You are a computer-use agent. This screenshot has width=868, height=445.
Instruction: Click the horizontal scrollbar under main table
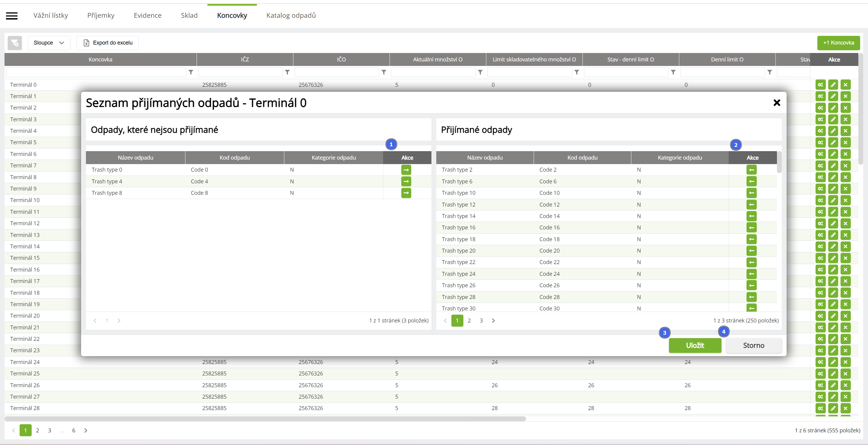(265, 419)
